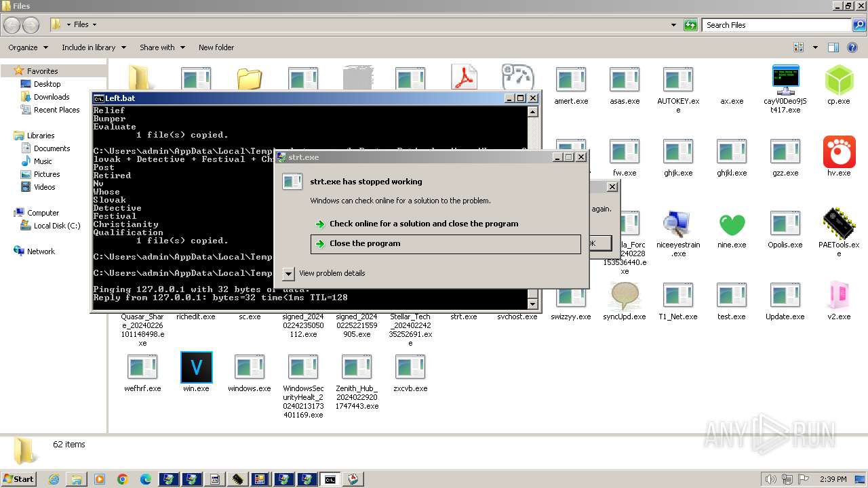Open the Organize menu

click(x=28, y=47)
